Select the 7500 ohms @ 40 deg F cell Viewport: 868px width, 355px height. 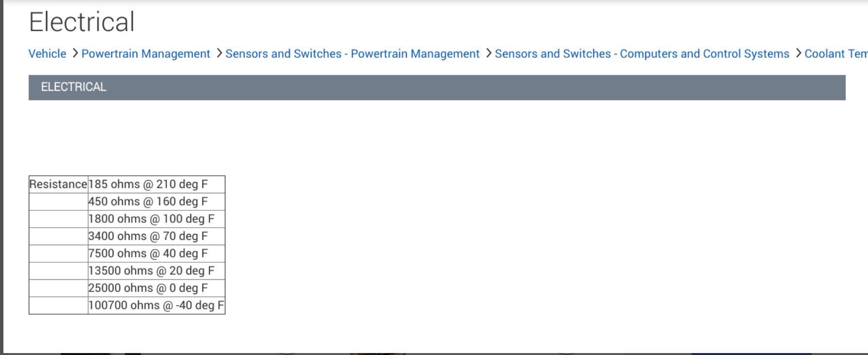pyautogui.click(x=148, y=254)
